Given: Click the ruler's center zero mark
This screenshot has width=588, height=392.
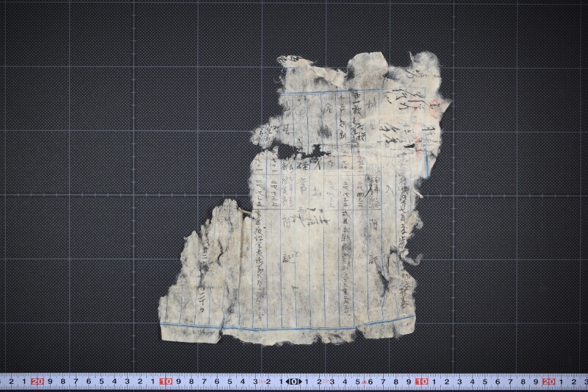Looking at the screenshot, I should point(293,382).
